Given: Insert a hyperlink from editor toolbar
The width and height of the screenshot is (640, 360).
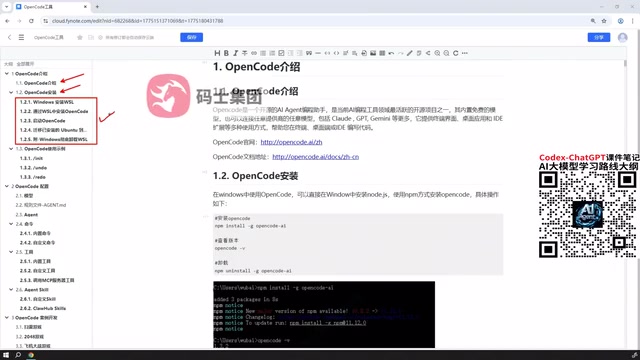Looking at the screenshot, I should 254,53.
